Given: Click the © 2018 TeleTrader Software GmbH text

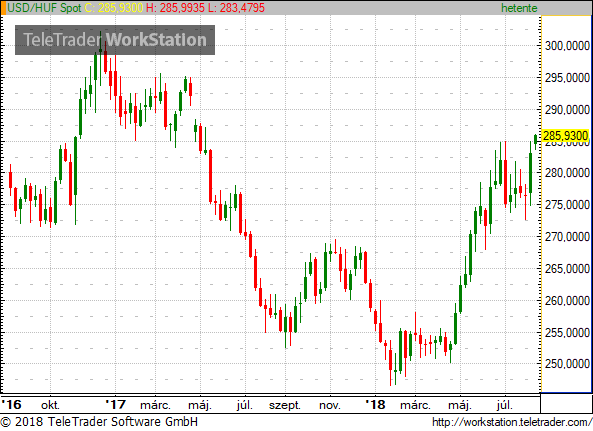Looking at the screenshot, I should pos(99,422).
